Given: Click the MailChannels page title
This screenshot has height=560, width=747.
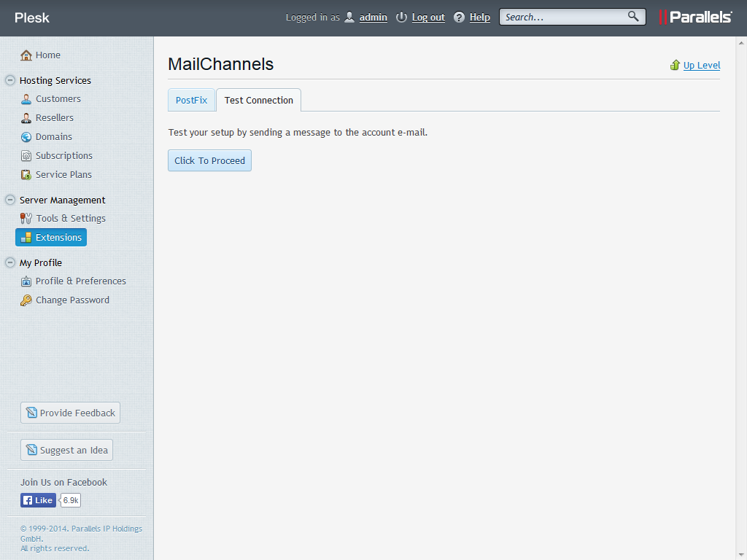Looking at the screenshot, I should pos(221,64).
